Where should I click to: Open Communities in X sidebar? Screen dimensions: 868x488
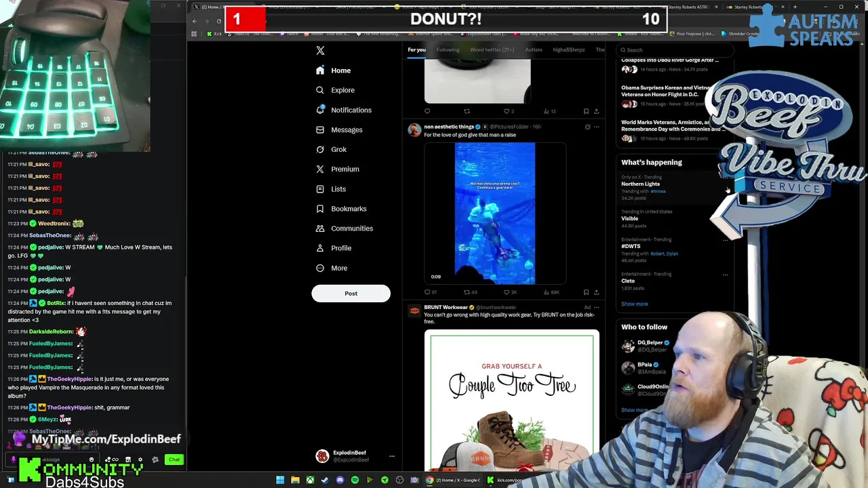(x=344, y=228)
